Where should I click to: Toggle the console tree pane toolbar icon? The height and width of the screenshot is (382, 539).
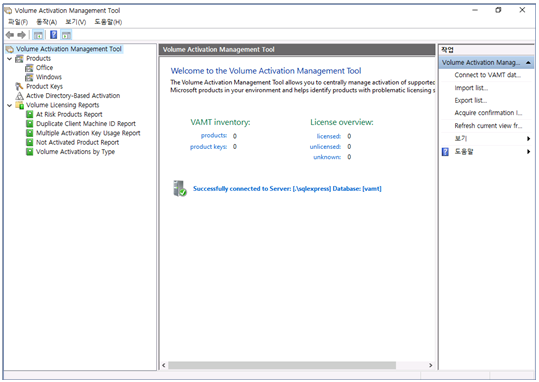[x=38, y=35]
